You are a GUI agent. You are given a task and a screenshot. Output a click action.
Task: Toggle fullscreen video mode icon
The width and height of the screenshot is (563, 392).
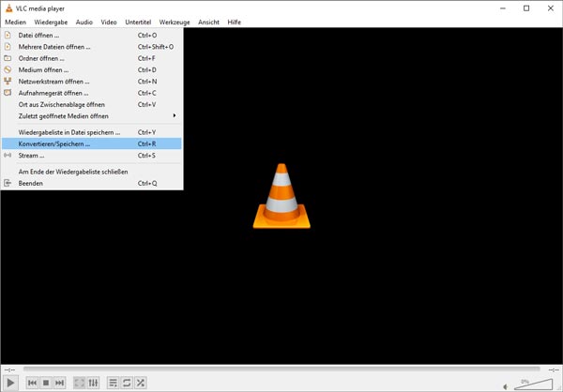(80, 383)
